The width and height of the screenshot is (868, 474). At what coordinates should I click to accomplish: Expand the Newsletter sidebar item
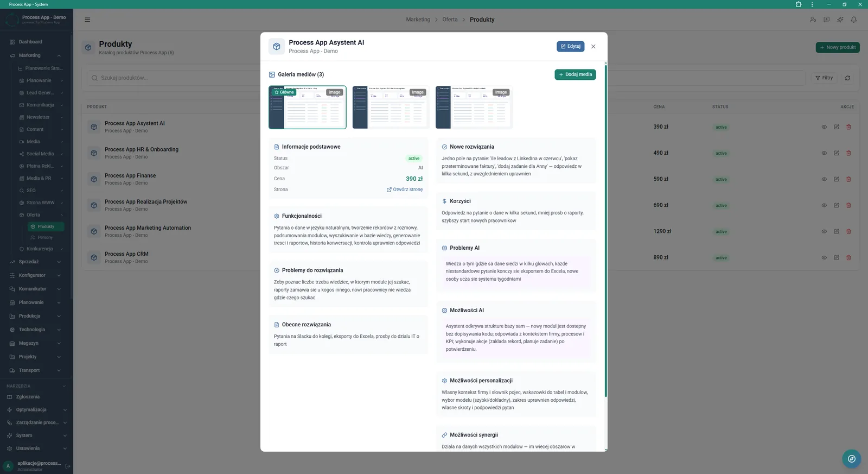pyautogui.click(x=40, y=117)
